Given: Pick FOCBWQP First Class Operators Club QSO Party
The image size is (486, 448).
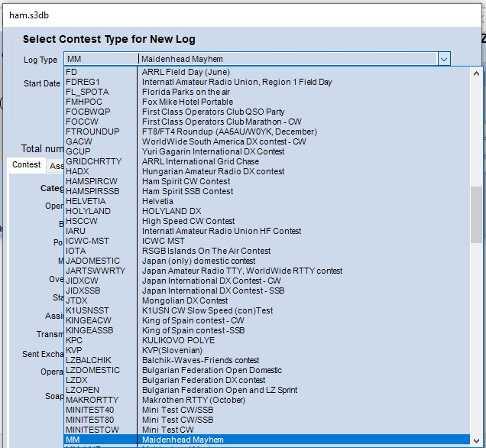Looking at the screenshot, I should pos(267,112).
